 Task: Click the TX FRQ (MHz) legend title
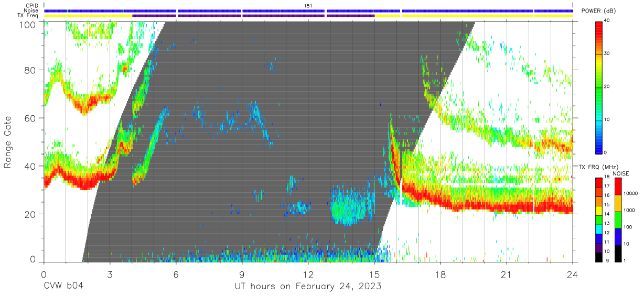pyautogui.click(x=599, y=167)
